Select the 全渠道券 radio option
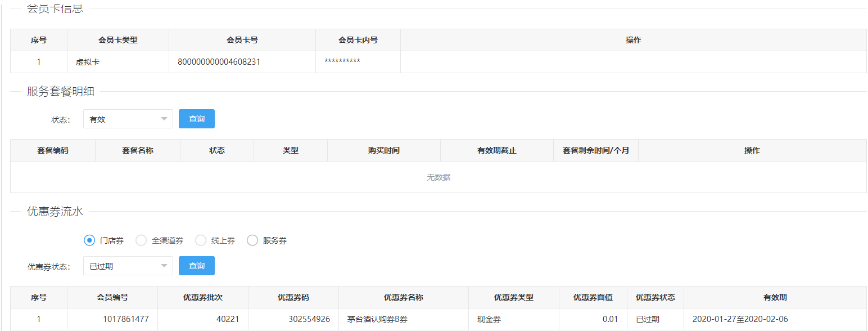 (x=141, y=240)
